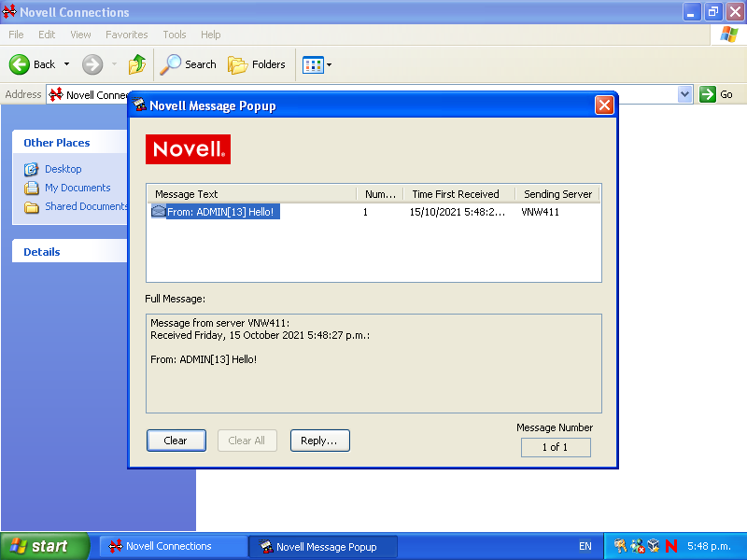Click the envelope icon on the message row
Screen dimensions: 747x560
click(x=158, y=211)
